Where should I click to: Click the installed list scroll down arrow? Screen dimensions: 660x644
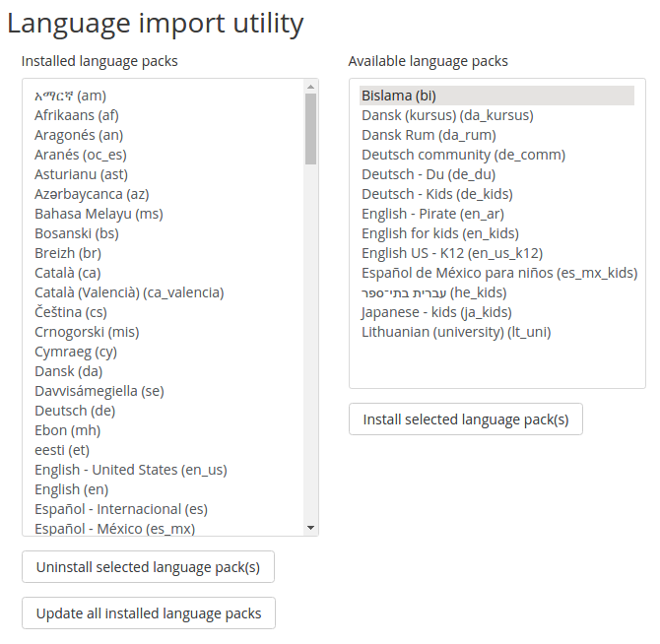310,528
